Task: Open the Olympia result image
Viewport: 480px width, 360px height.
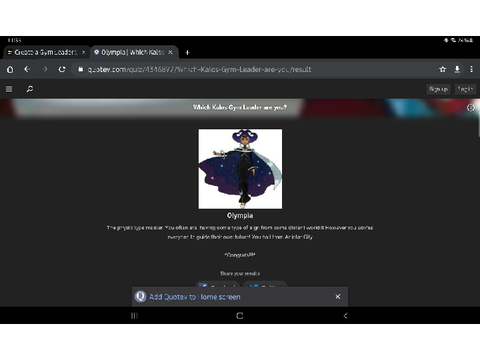Action: (240, 169)
